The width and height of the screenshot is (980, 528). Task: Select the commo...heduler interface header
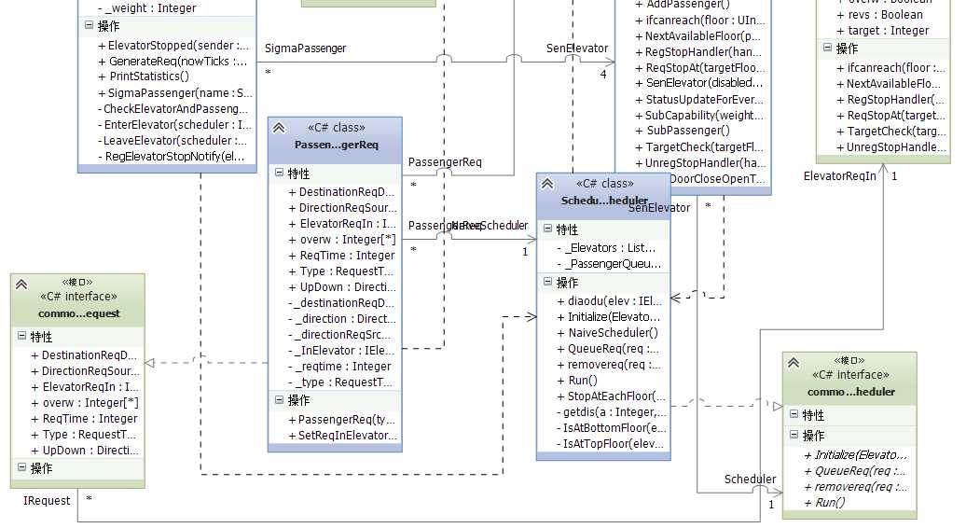pyautogui.click(x=850, y=378)
